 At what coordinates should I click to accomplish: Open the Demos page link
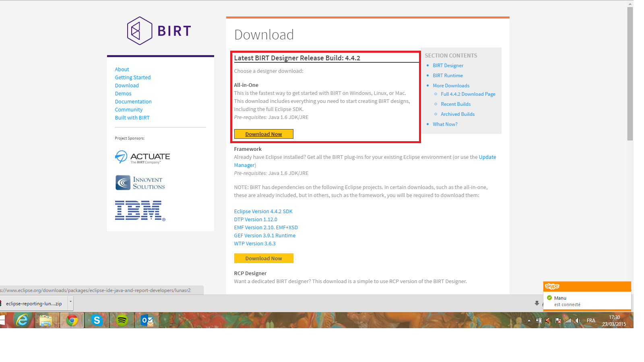point(123,93)
